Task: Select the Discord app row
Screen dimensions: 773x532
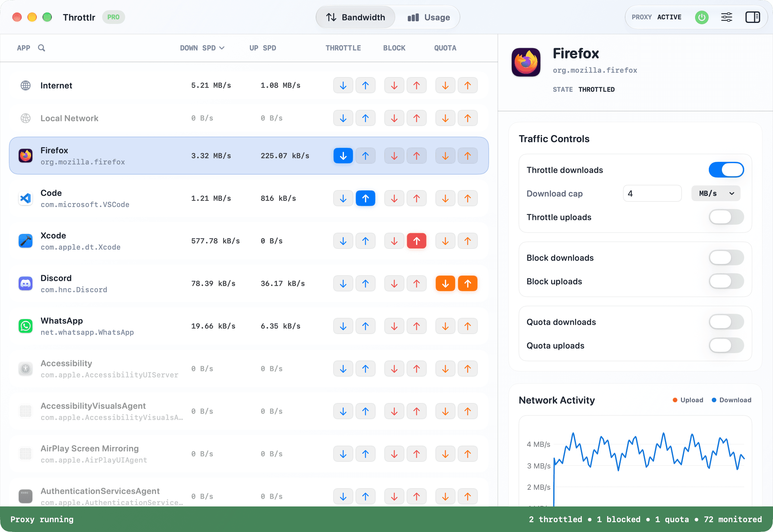Action: pos(249,284)
